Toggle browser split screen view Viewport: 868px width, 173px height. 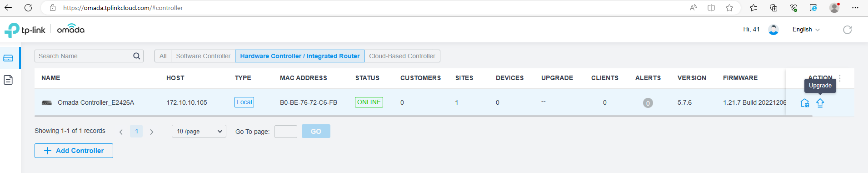(x=711, y=8)
